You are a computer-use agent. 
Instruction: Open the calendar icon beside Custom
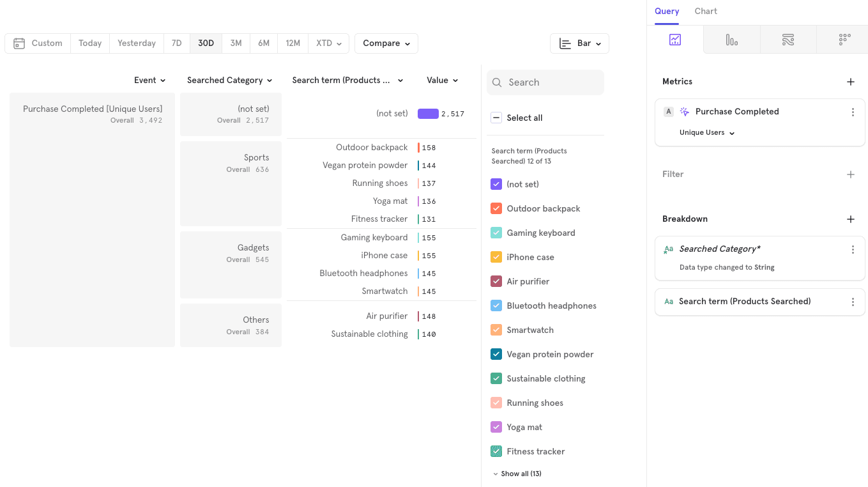coord(19,43)
